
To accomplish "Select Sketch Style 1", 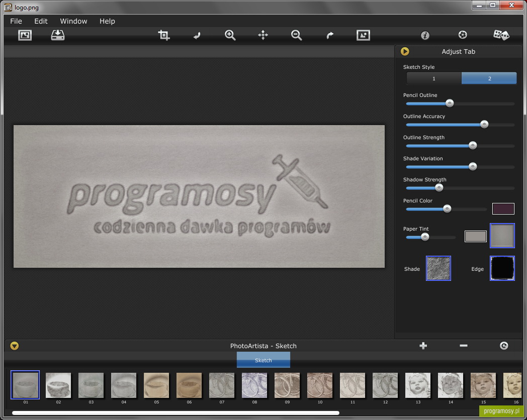I will tap(434, 78).
